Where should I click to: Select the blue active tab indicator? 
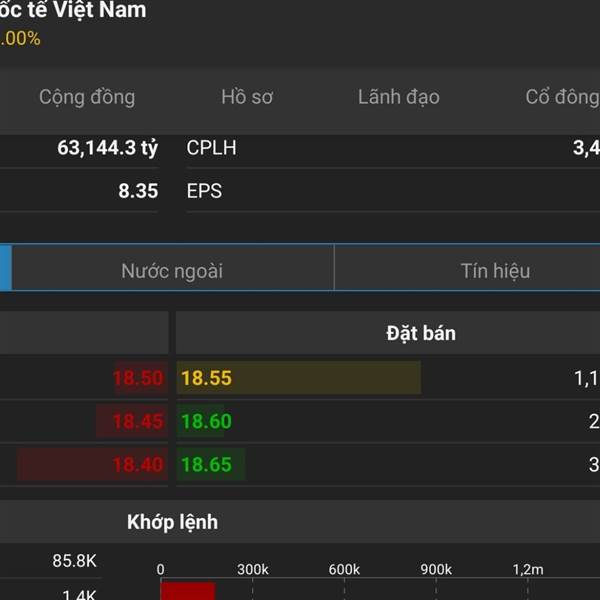[5, 268]
